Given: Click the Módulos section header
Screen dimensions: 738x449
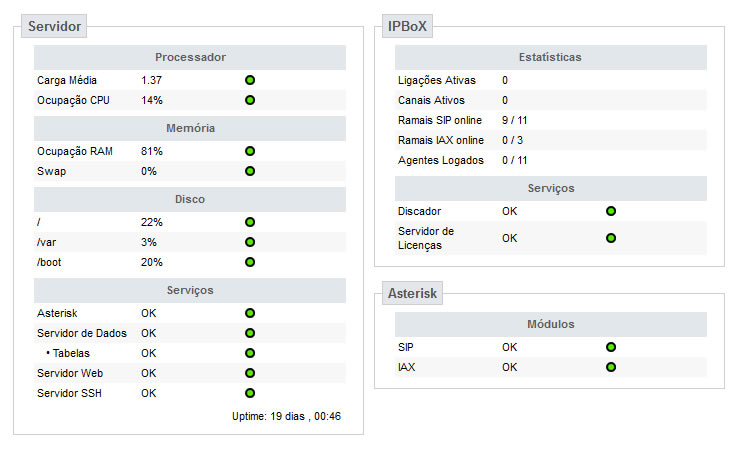Looking at the screenshot, I should [551, 324].
